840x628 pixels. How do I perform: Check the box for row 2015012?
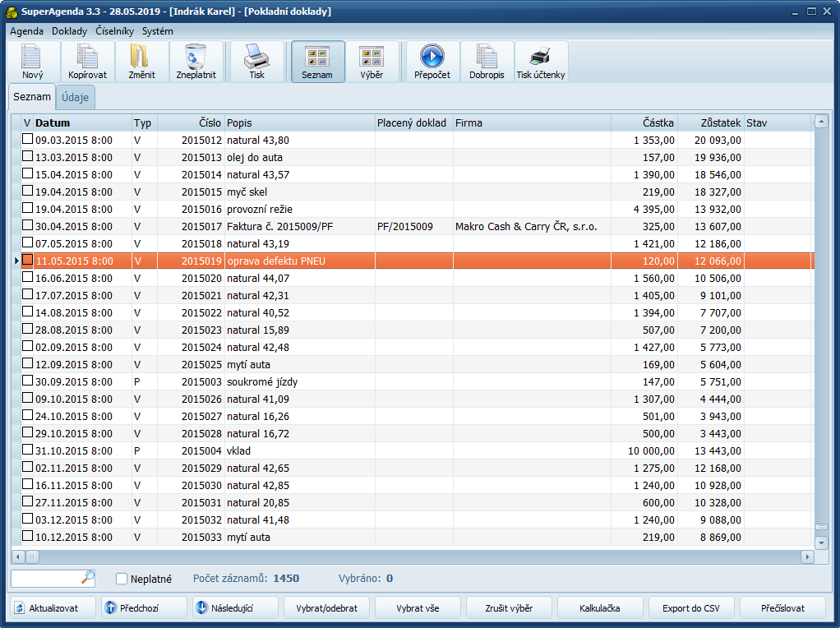coord(27,139)
